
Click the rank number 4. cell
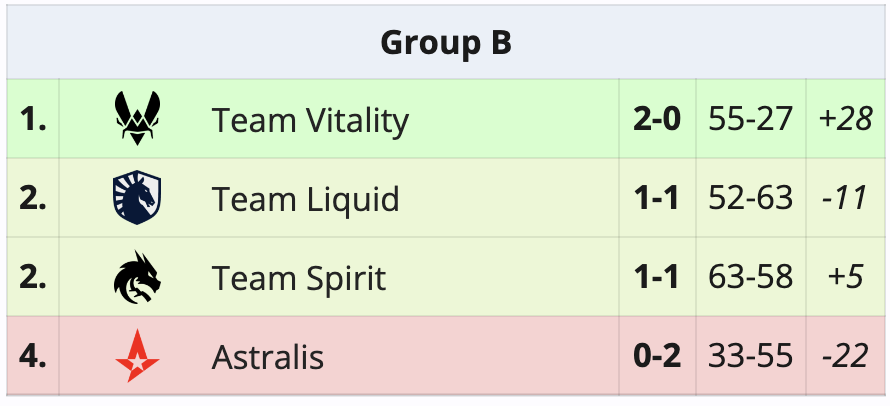point(33,357)
